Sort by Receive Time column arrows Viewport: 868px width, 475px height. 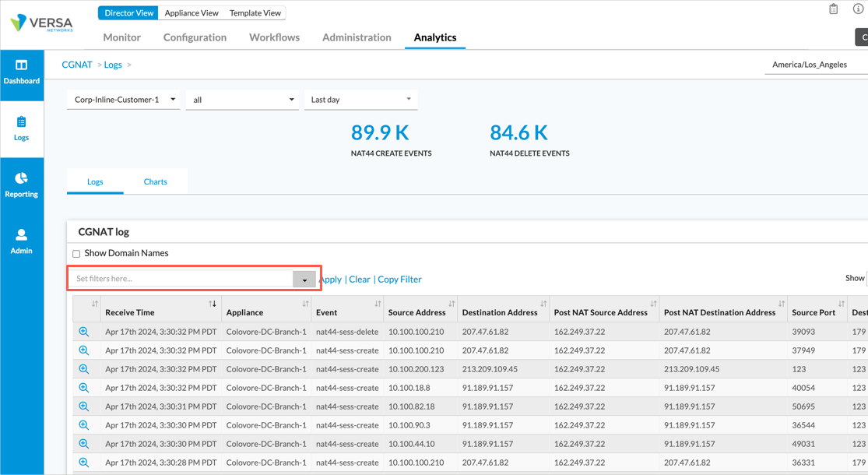click(x=213, y=304)
